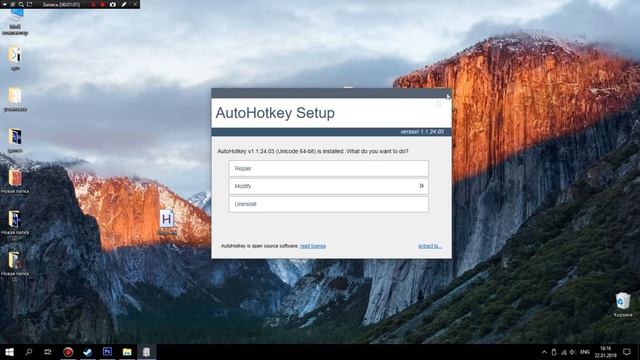Take a snapshot with the camera icon

click(x=113, y=4)
